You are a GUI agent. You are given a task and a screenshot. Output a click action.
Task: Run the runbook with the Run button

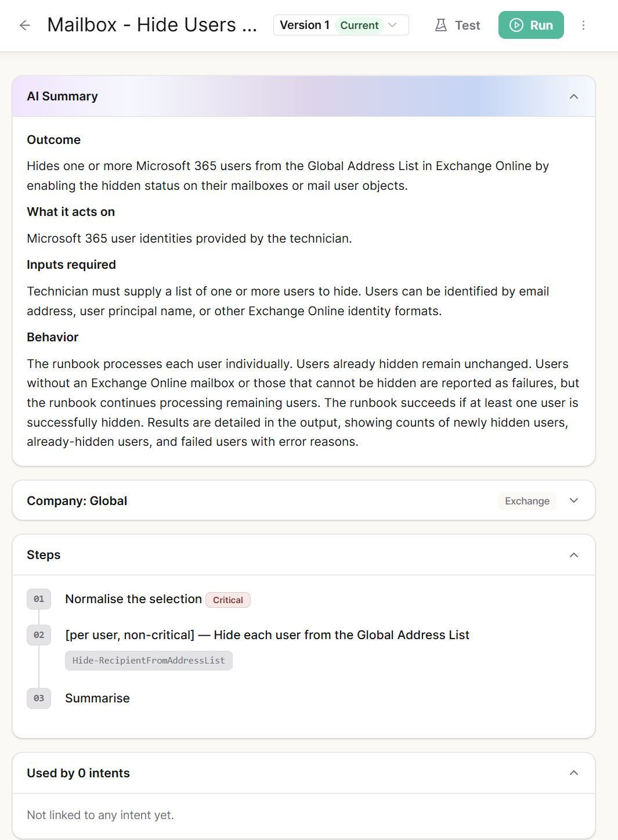pyautogui.click(x=531, y=25)
